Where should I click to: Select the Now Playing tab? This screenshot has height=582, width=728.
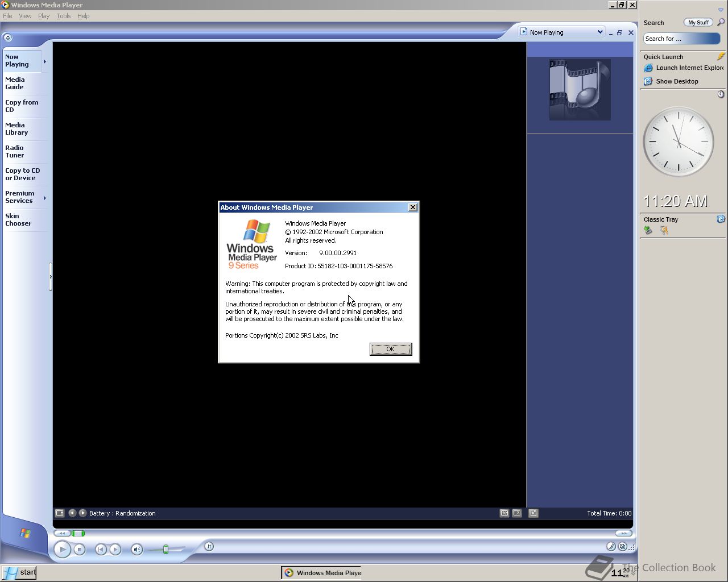(x=22, y=61)
